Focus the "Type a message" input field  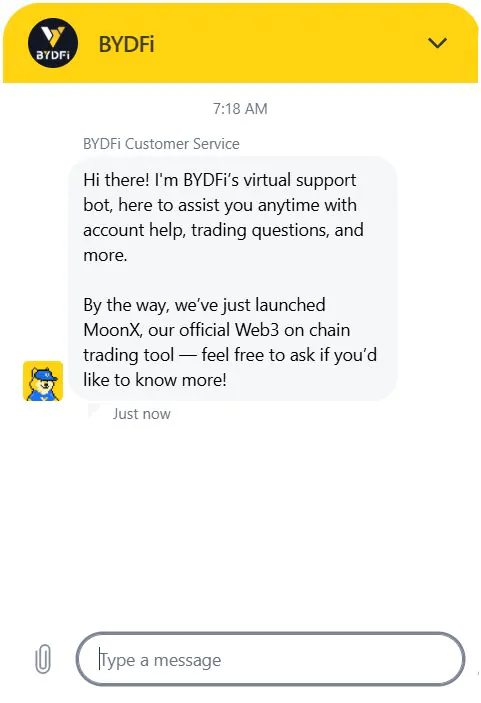point(270,659)
